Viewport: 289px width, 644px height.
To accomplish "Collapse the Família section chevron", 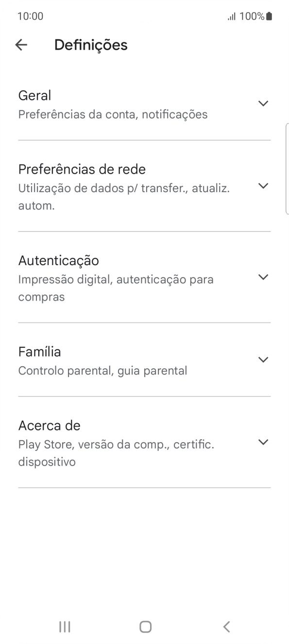I will point(263,359).
